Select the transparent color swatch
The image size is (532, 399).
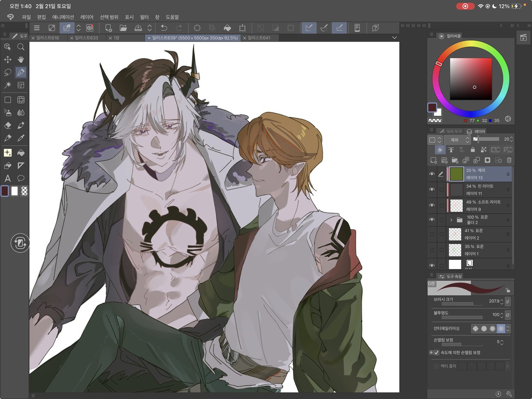click(x=25, y=191)
